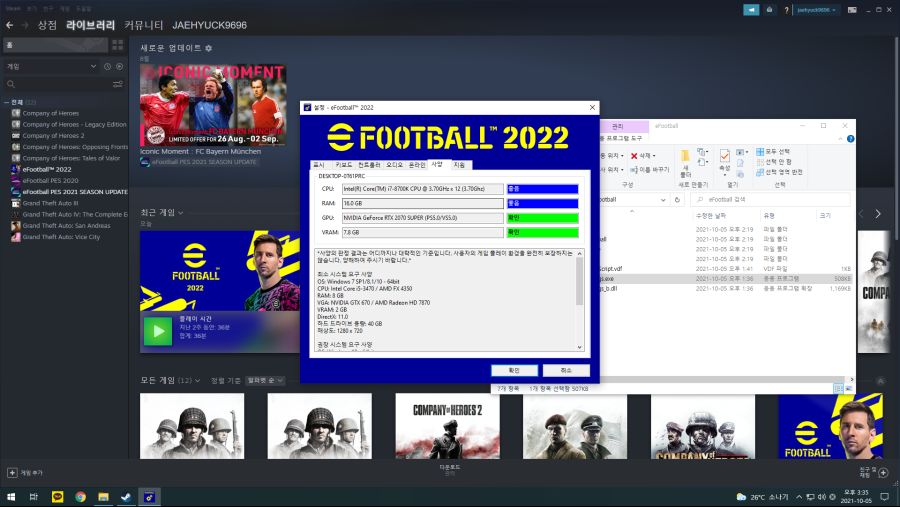Click 게임 추가 plus icon
Image resolution: width=900 pixels, height=507 pixels.
(12, 473)
